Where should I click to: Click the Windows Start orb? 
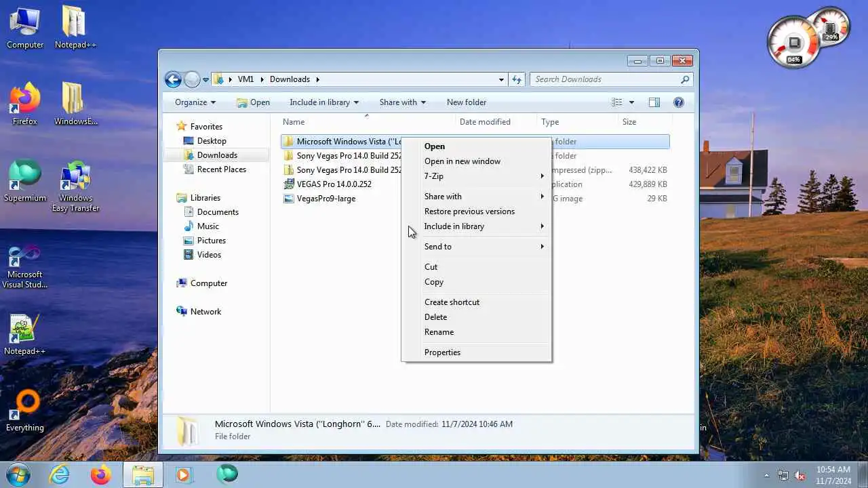pyautogui.click(x=18, y=474)
